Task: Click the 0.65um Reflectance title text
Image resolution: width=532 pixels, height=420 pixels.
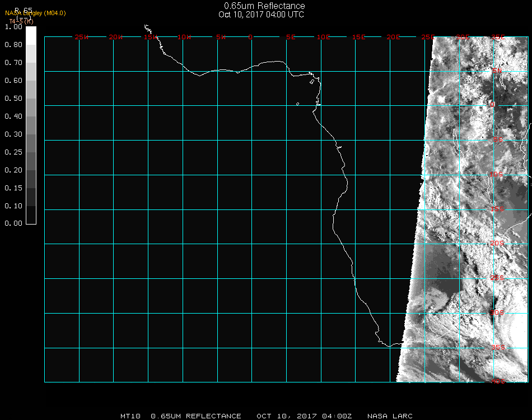Action: (x=264, y=6)
